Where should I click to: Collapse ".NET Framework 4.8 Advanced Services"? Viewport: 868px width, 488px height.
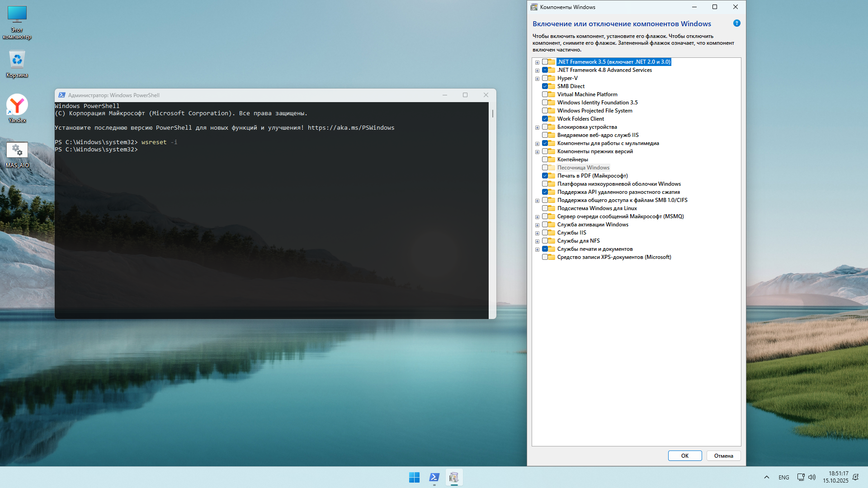tap(537, 70)
